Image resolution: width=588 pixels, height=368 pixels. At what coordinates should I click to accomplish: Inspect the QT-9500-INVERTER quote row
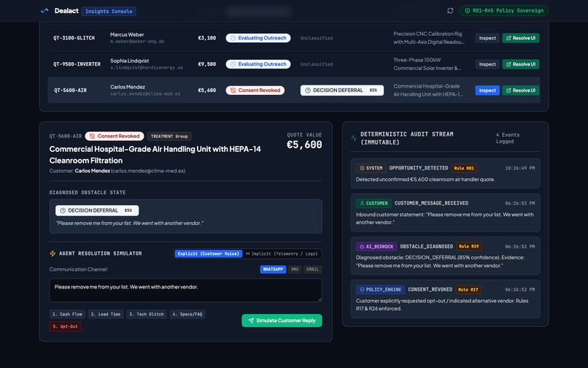[487, 64]
